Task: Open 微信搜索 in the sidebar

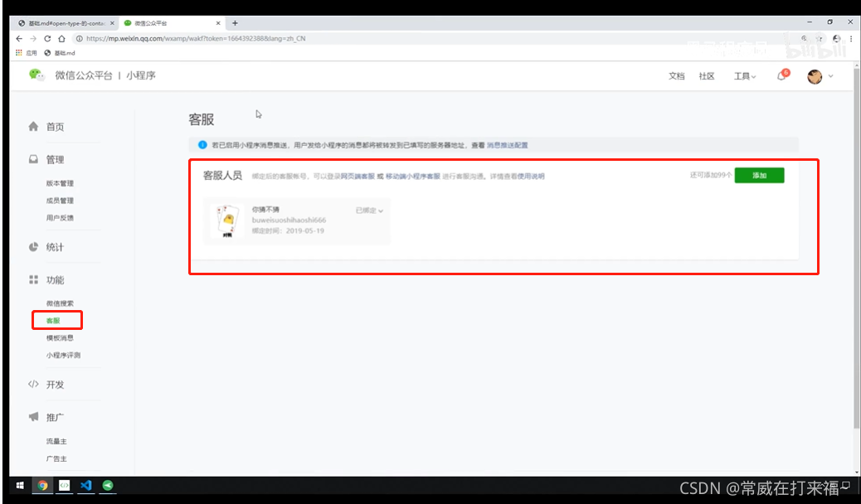Action: pos(60,303)
